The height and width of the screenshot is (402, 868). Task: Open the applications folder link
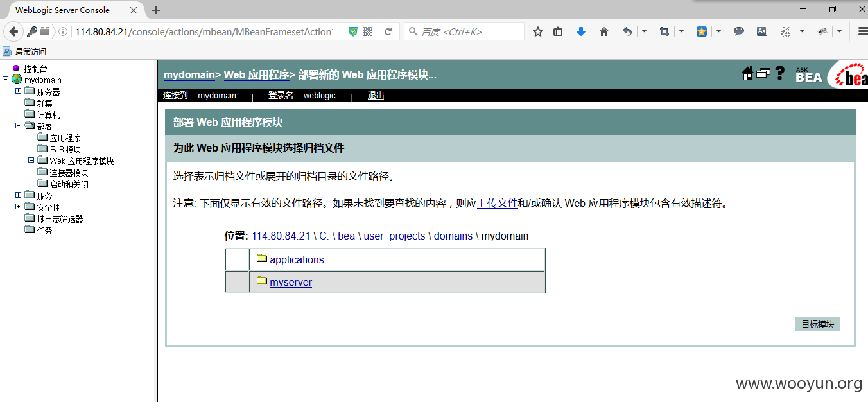297,259
